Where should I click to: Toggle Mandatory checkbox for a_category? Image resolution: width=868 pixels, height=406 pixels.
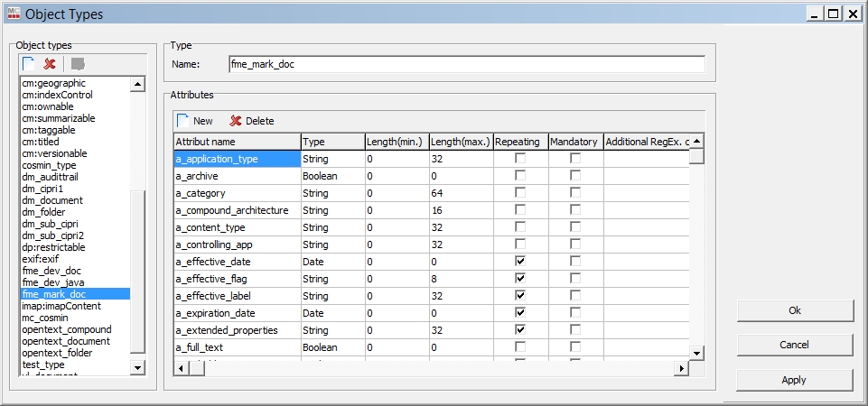[574, 193]
